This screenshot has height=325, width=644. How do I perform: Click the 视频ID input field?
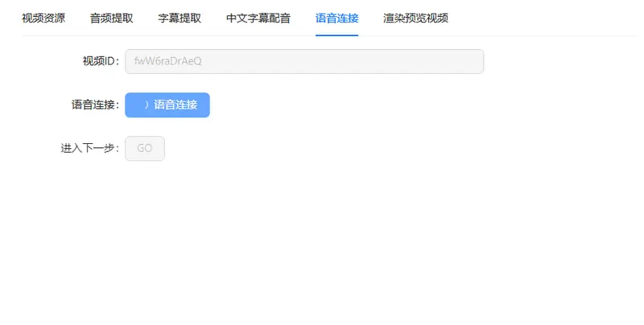click(x=303, y=62)
